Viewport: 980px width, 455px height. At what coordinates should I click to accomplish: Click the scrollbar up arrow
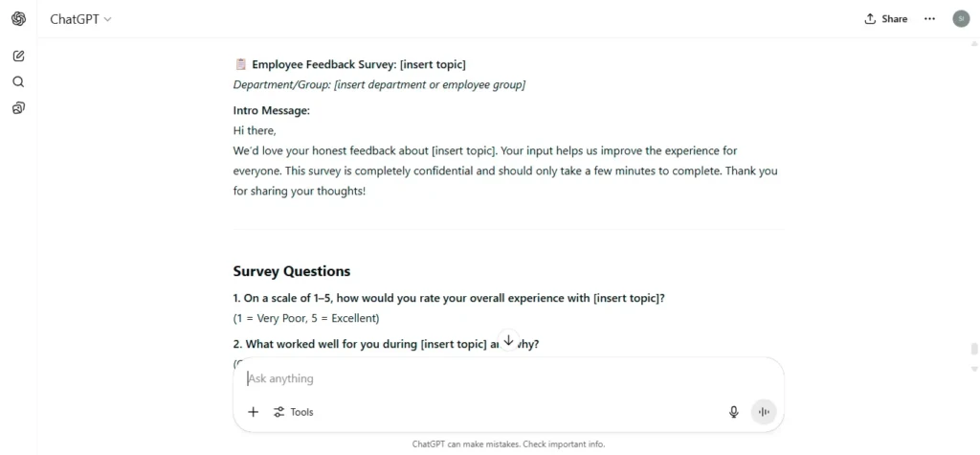tap(973, 44)
